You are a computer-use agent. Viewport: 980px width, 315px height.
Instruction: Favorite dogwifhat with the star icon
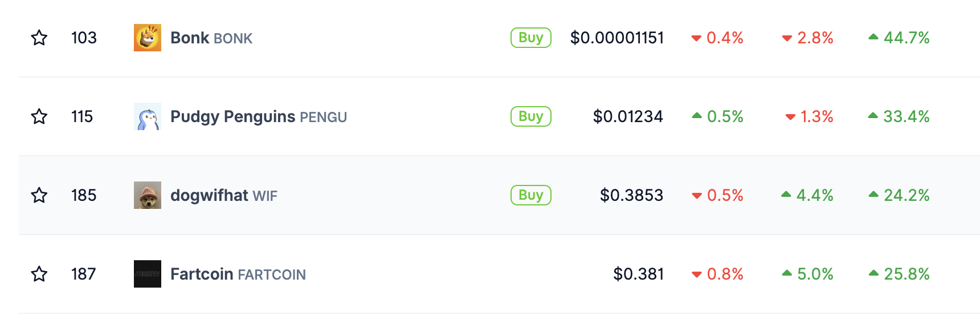(x=39, y=195)
